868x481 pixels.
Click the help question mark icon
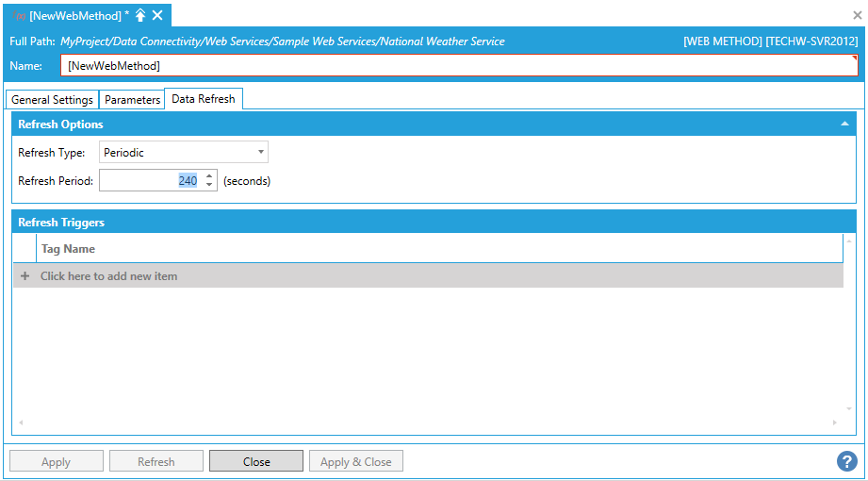click(x=845, y=461)
